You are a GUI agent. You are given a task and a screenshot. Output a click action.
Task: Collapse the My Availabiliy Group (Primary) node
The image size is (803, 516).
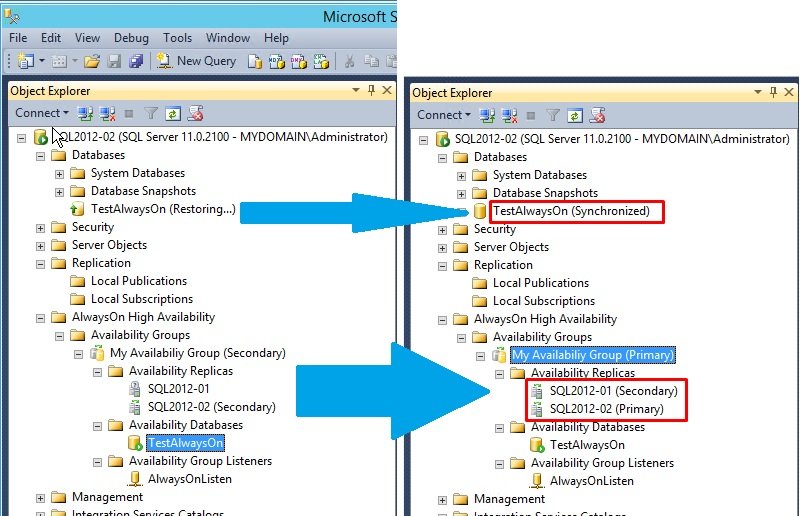(481, 355)
